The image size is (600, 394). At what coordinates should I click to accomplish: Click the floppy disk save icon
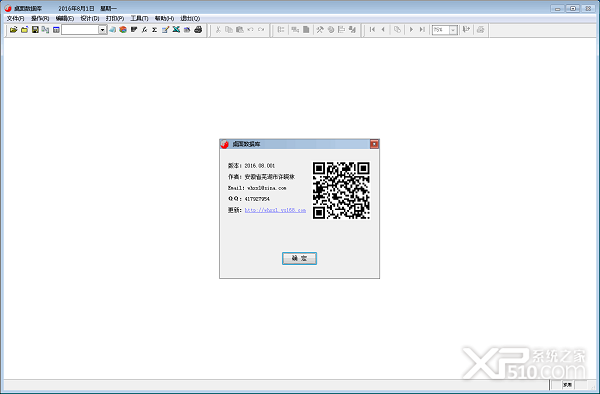click(x=35, y=30)
